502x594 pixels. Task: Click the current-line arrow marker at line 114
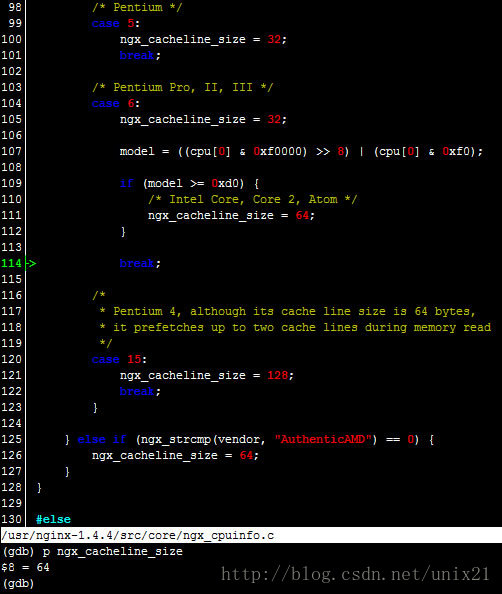tap(31, 263)
